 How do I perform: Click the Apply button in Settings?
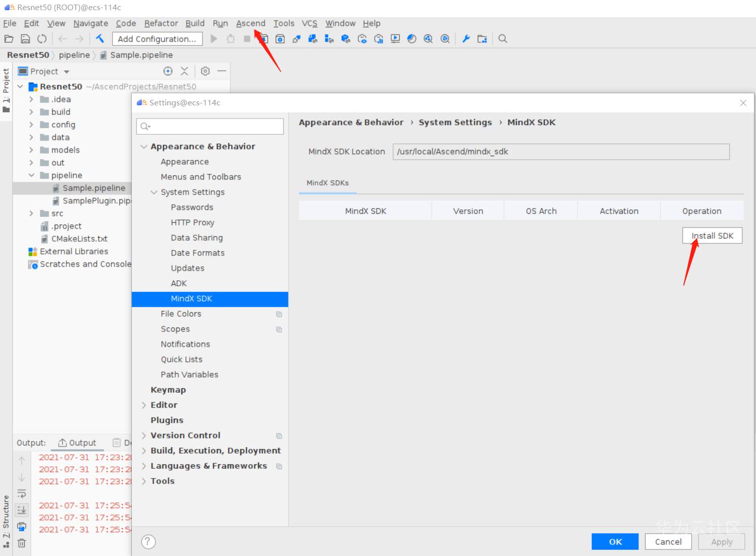pos(722,542)
